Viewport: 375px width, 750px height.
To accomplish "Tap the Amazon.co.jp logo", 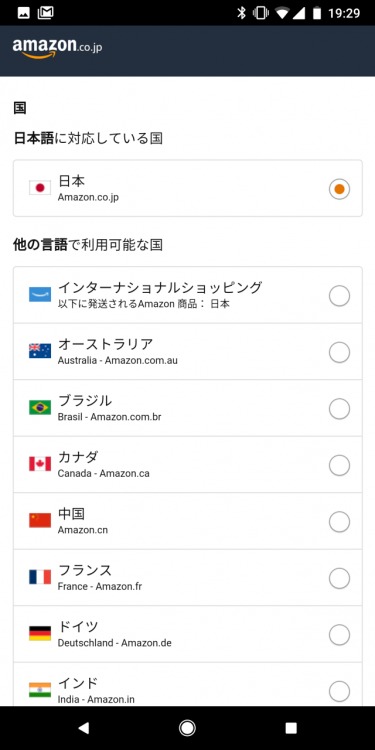I will point(57,48).
